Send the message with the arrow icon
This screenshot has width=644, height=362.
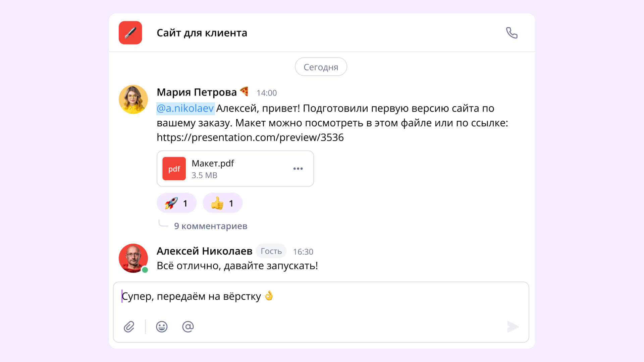(x=513, y=326)
